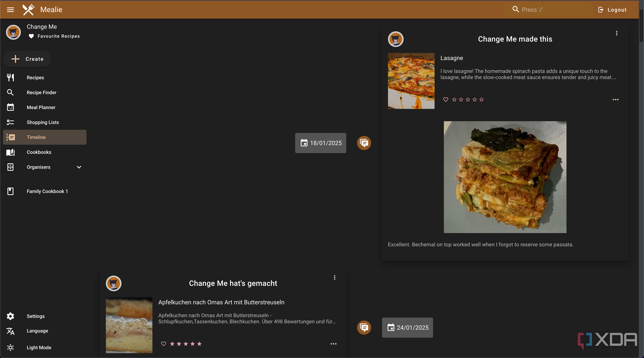
Task: Open Apfelkuchen nach Omas Art recipe title
Action: [x=221, y=302]
